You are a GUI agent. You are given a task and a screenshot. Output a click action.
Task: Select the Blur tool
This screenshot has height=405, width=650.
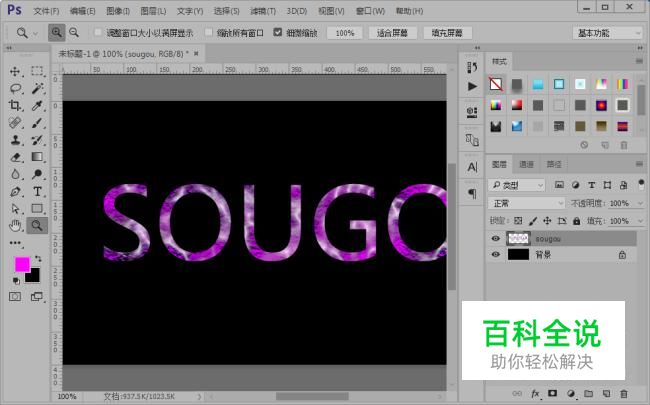point(15,174)
